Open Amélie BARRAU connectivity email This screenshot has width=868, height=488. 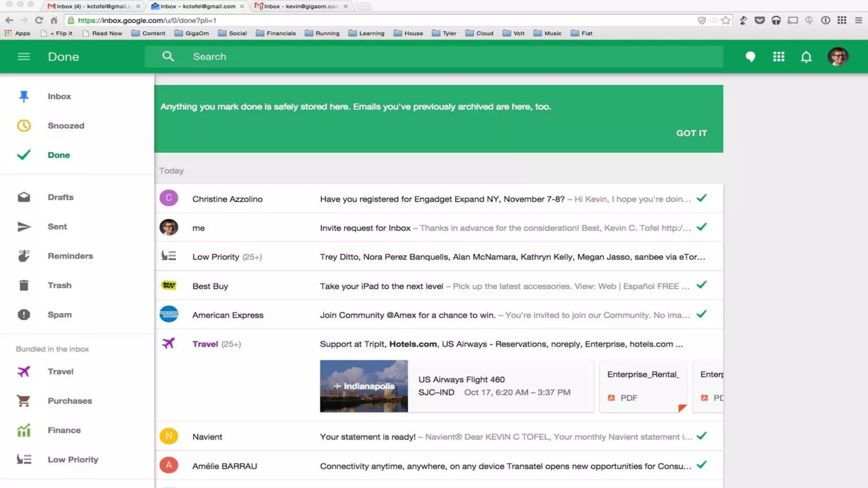[x=439, y=466]
